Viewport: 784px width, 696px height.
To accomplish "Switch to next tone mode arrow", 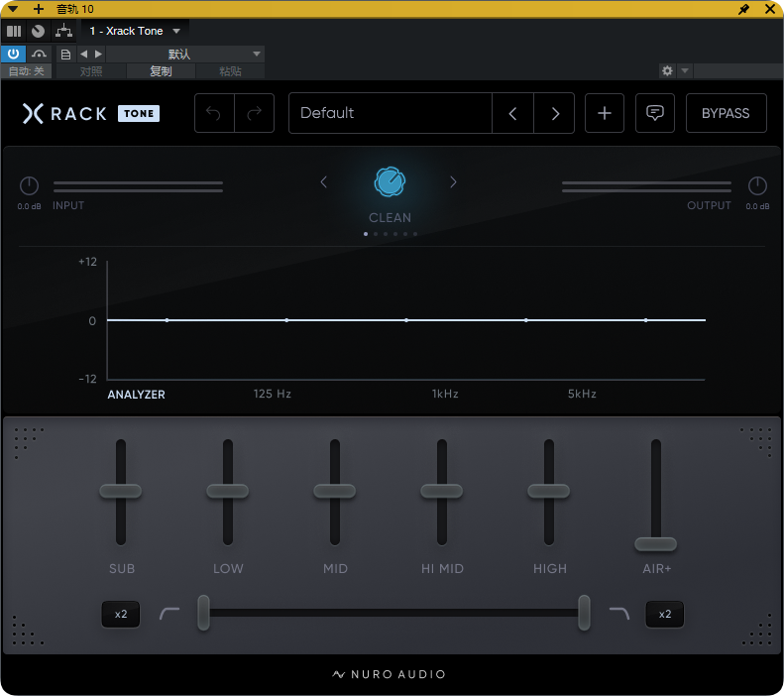I will pos(453,182).
